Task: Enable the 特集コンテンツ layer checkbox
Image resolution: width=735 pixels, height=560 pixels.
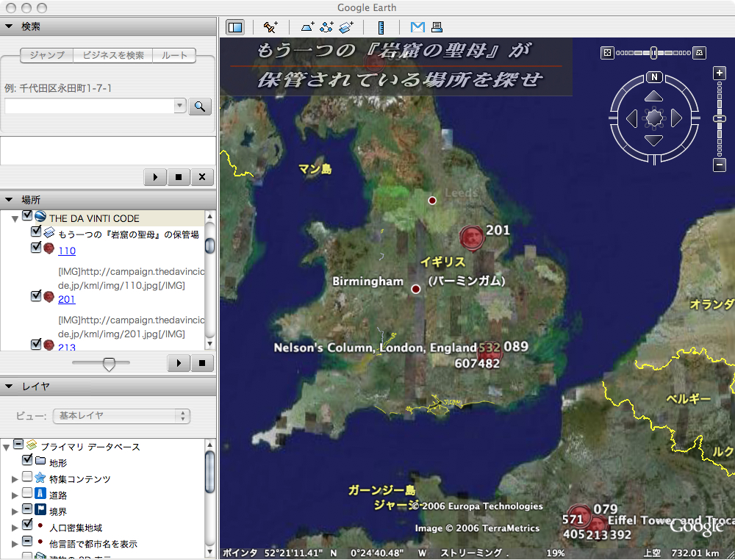Action: 27,476
